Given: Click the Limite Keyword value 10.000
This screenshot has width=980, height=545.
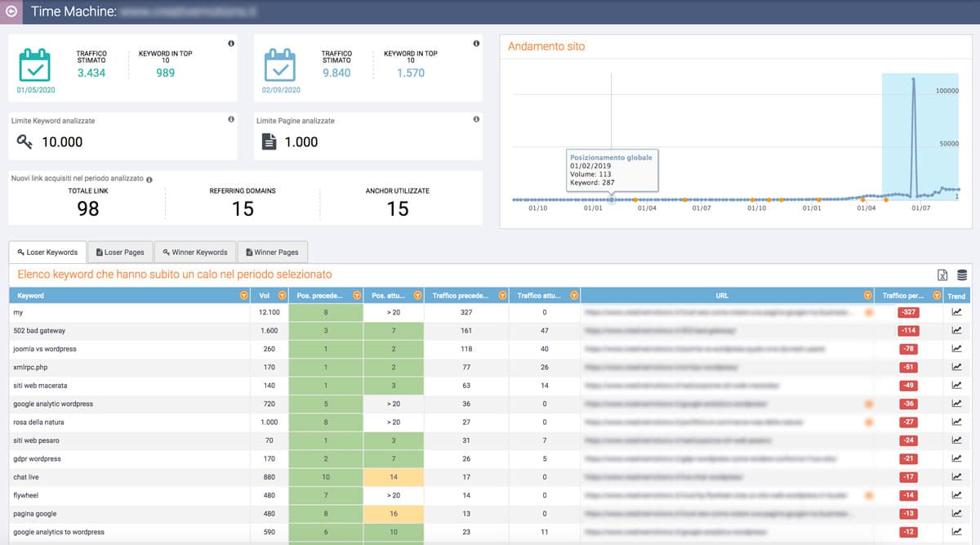Looking at the screenshot, I should point(62,141).
